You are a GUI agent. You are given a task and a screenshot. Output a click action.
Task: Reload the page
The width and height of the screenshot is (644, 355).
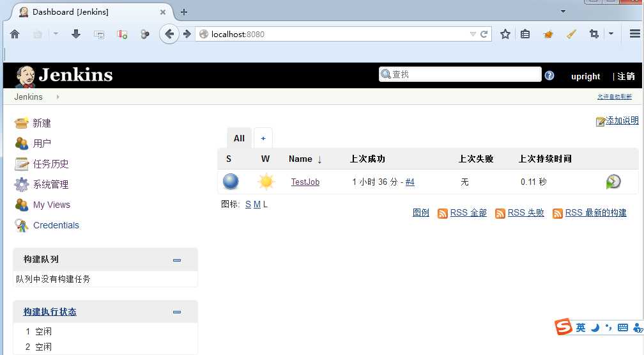pyautogui.click(x=484, y=34)
